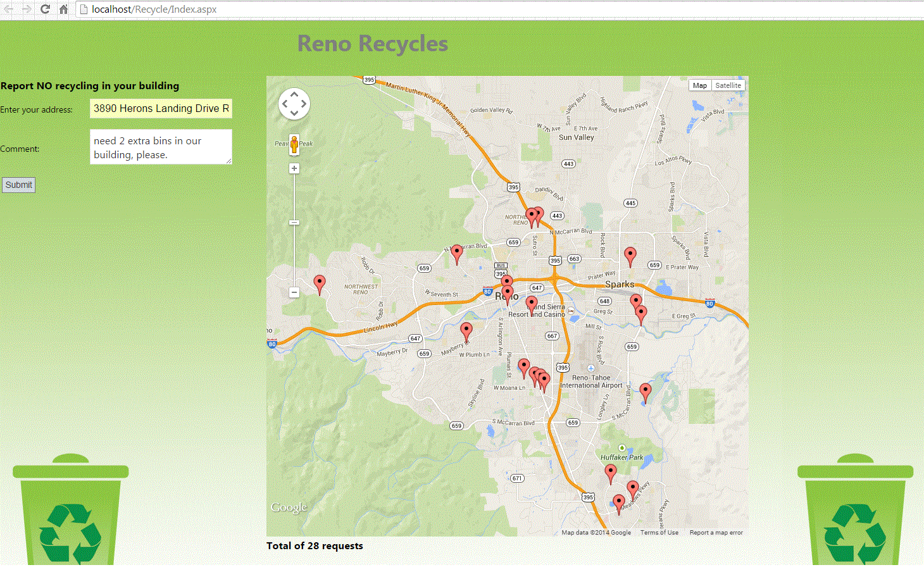
Task: Click the left recycle bin image
Action: (71, 509)
